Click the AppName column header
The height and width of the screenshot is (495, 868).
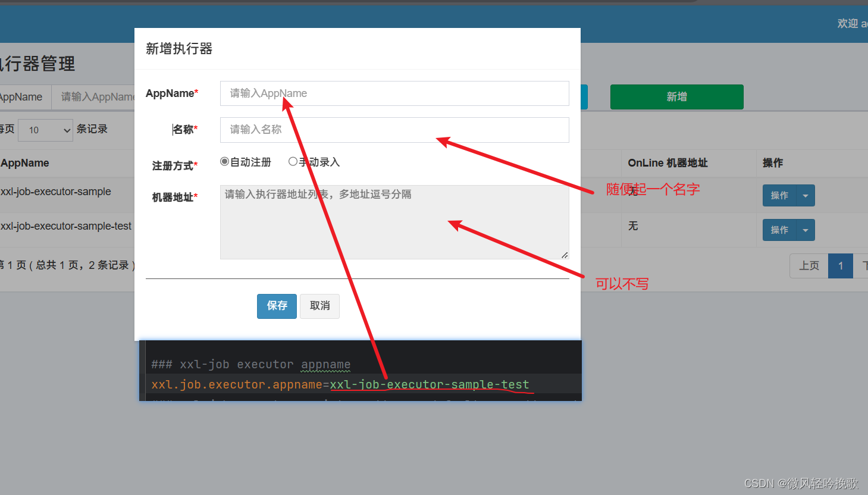click(25, 163)
